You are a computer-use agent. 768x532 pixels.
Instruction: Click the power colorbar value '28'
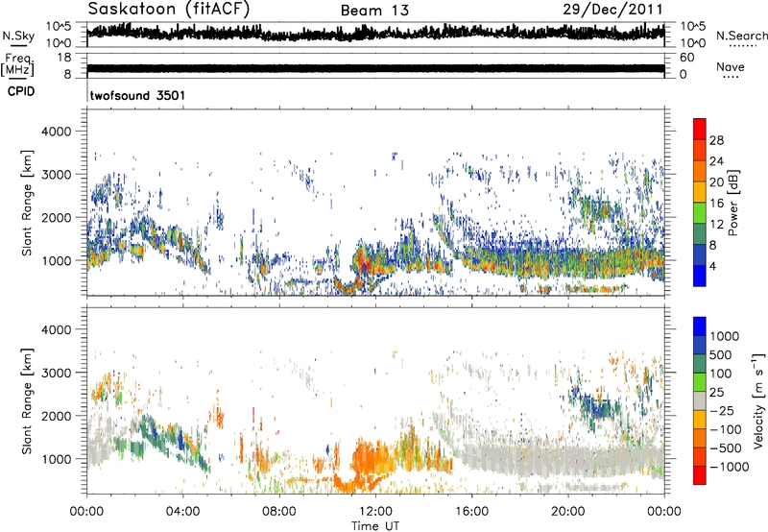click(x=716, y=140)
